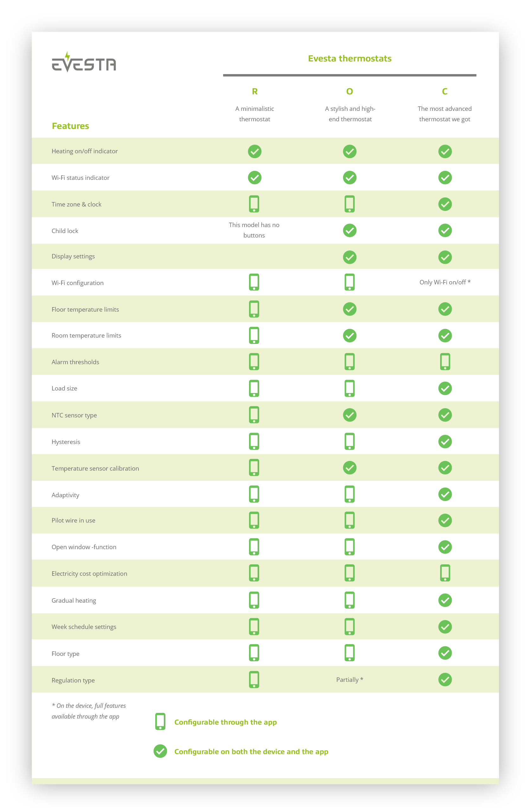
Task: Select the R model column header
Action: click(x=255, y=92)
